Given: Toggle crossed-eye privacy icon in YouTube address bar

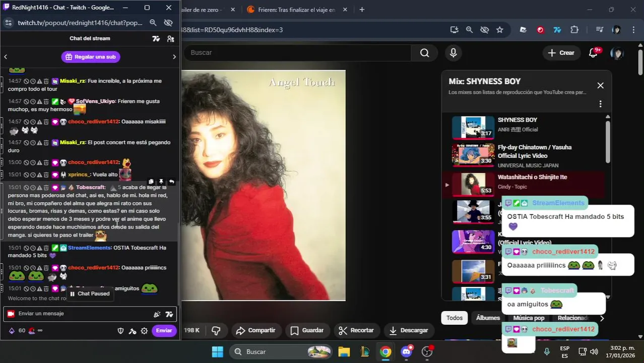Looking at the screenshot, I should [x=484, y=30].
